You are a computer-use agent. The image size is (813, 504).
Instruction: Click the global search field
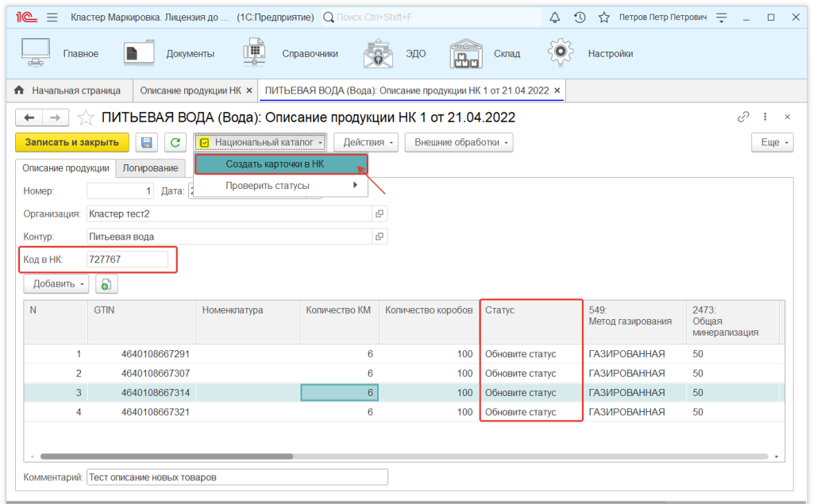coord(431,17)
